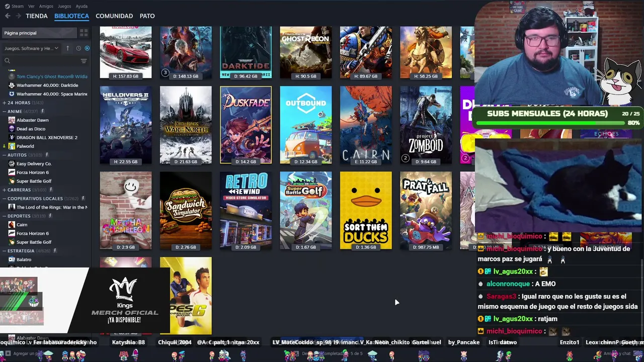Go back with the left arrow
Screen dimensions: 644x362
(8, 16)
